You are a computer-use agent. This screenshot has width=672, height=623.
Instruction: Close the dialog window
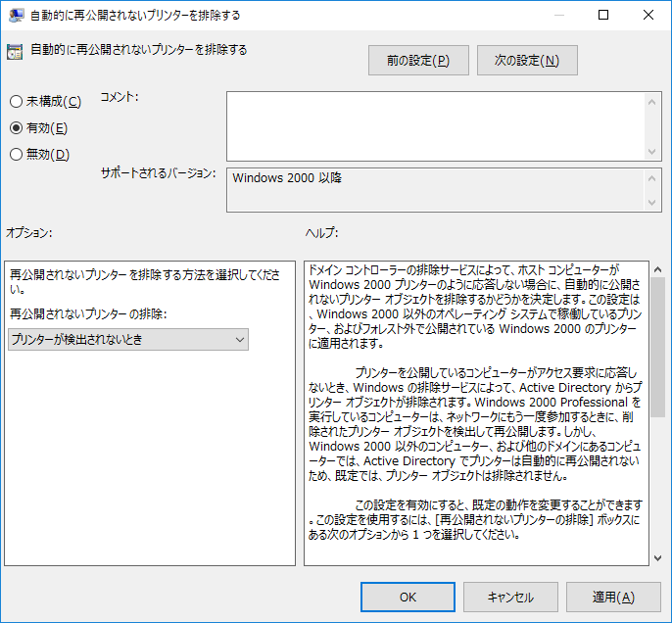(648, 15)
